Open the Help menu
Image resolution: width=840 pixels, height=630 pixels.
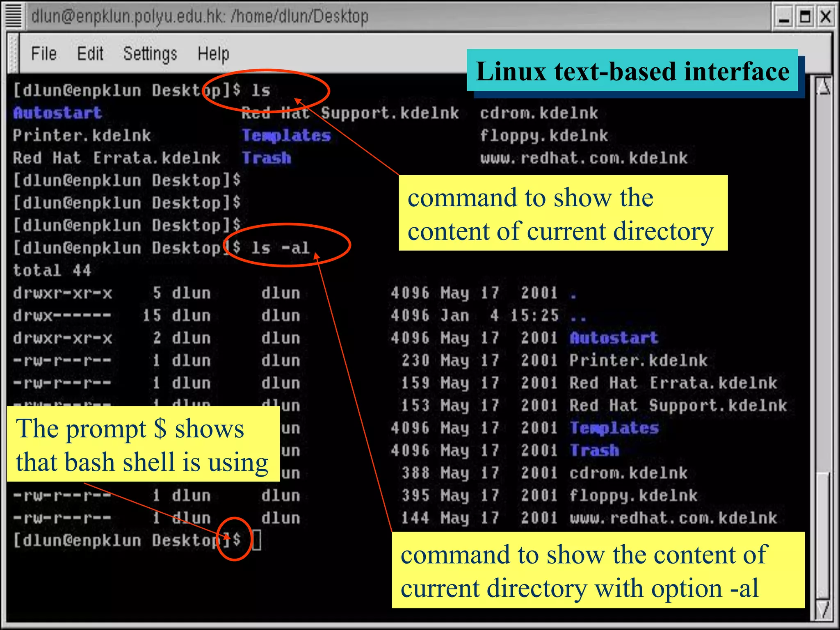click(213, 54)
